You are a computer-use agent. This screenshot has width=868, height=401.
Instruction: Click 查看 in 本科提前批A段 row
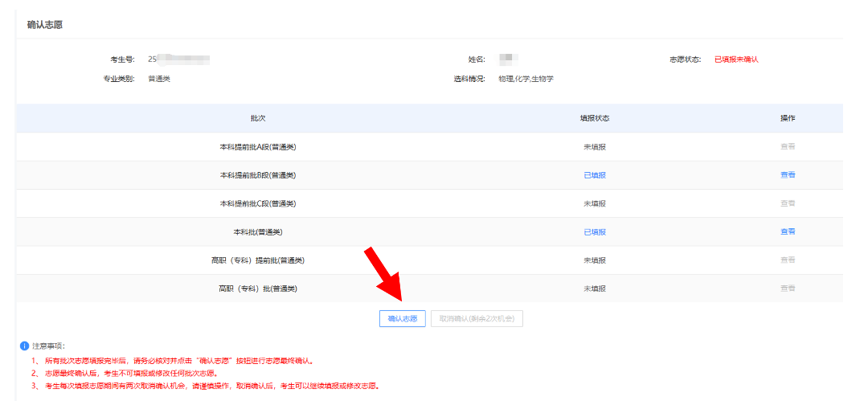click(x=787, y=147)
